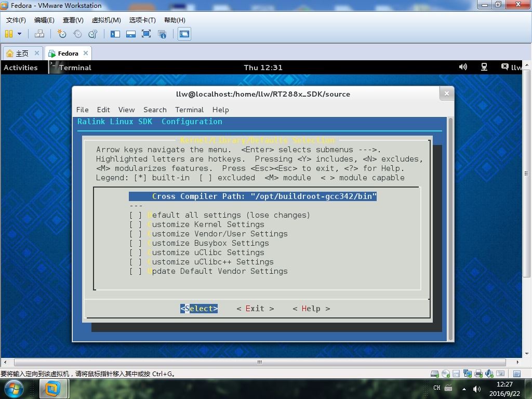The image size is (532, 399).
Task: Click the < Help > button
Action: click(311, 309)
